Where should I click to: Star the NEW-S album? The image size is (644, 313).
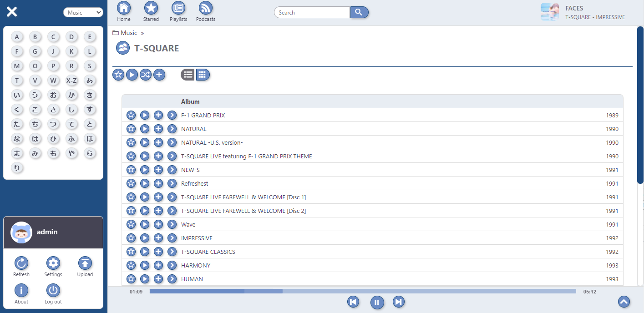[x=131, y=170]
